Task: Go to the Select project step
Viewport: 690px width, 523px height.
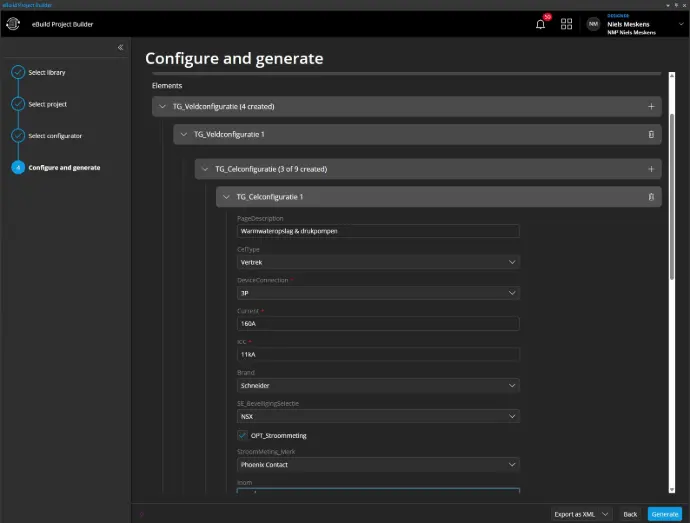Action: click(48, 104)
